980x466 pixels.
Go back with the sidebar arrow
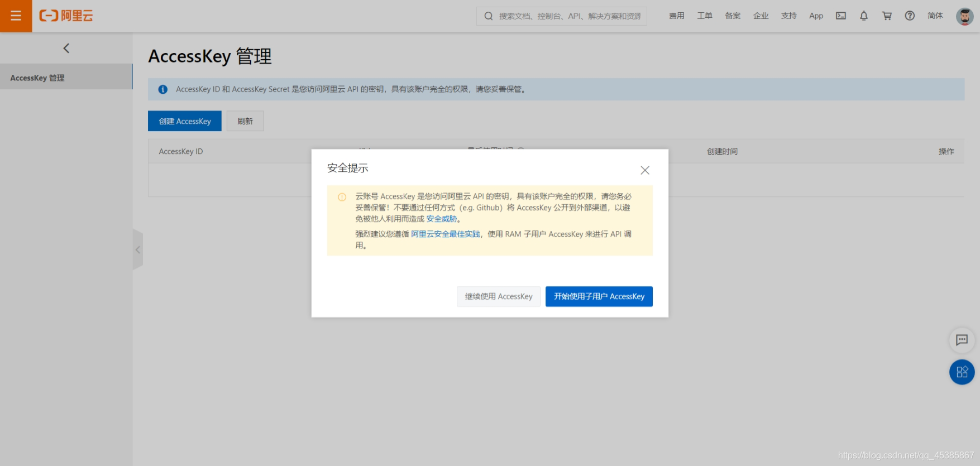click(x=66, y=48)
